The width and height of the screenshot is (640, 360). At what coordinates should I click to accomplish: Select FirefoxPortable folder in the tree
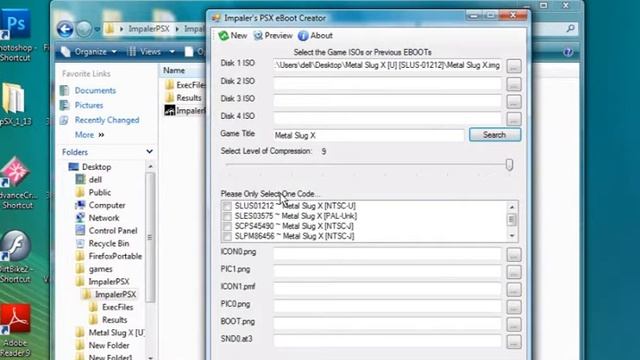tap(115, 256)
